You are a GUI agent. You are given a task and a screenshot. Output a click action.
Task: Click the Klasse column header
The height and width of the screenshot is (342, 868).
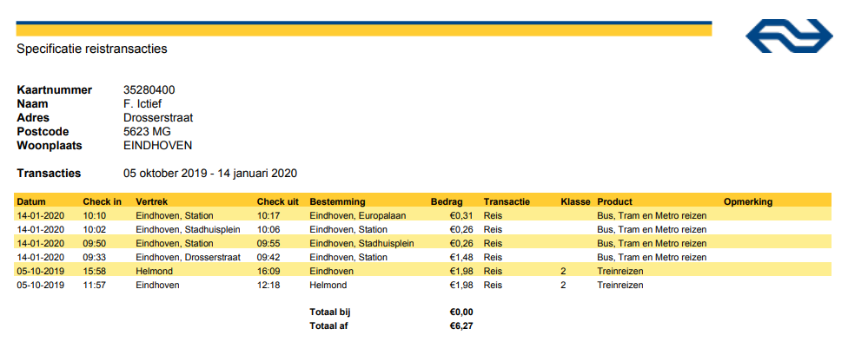pos(575,202)
